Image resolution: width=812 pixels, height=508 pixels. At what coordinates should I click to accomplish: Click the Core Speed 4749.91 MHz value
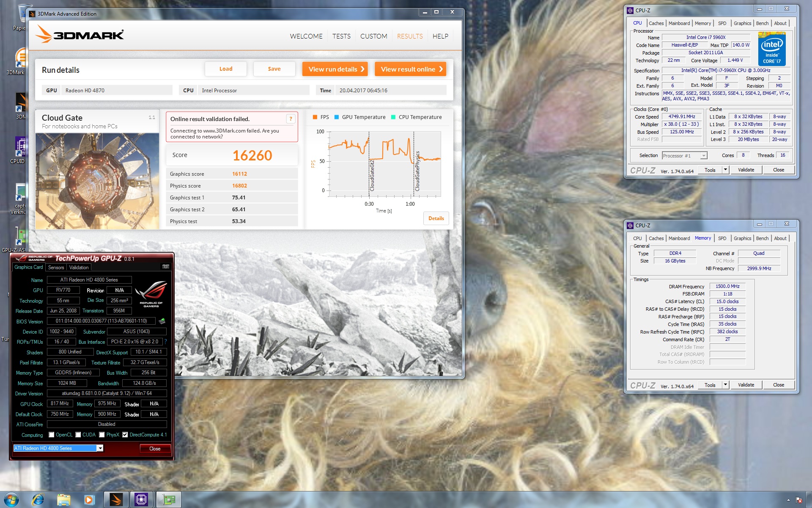pyautogui.click(x=682, y=116)
